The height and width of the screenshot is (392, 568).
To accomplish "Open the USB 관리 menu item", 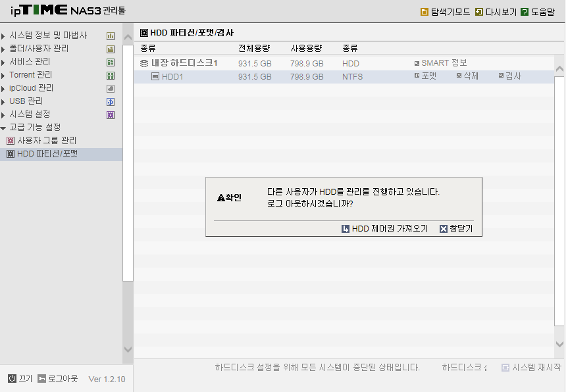I will [x=26, y=101].
